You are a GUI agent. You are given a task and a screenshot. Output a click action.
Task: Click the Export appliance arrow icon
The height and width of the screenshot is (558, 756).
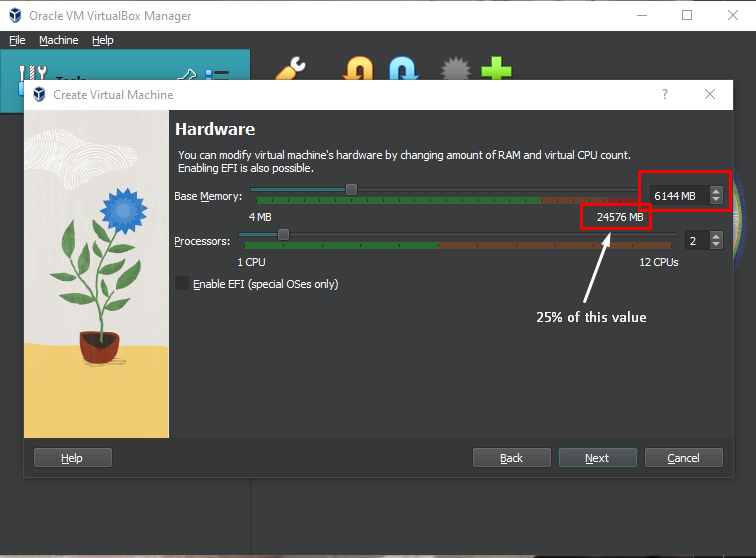[402, 69]
